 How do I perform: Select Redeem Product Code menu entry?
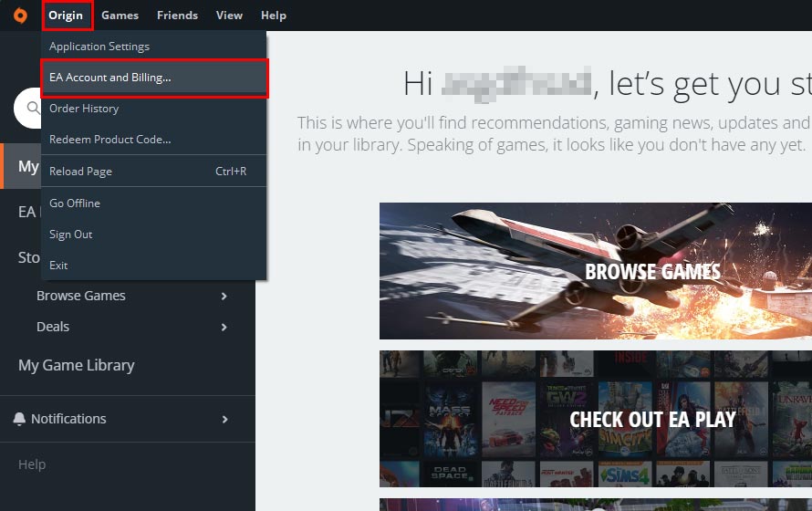153,140
